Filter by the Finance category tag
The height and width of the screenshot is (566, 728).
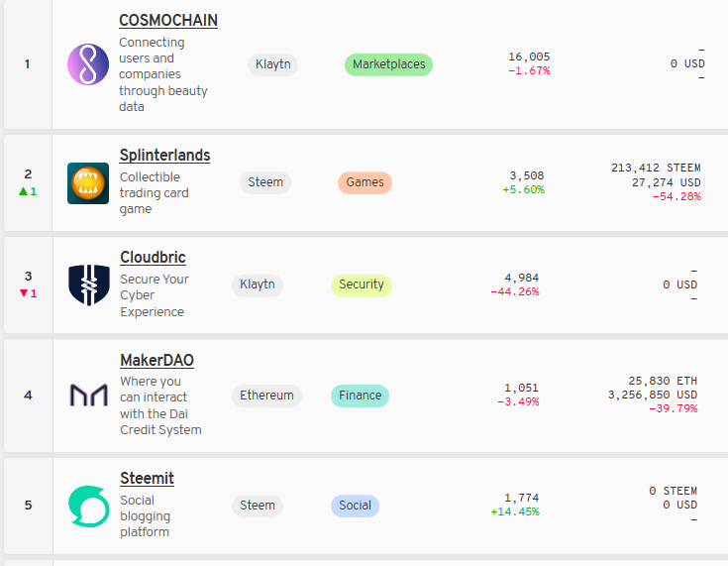tap(360, 396)
